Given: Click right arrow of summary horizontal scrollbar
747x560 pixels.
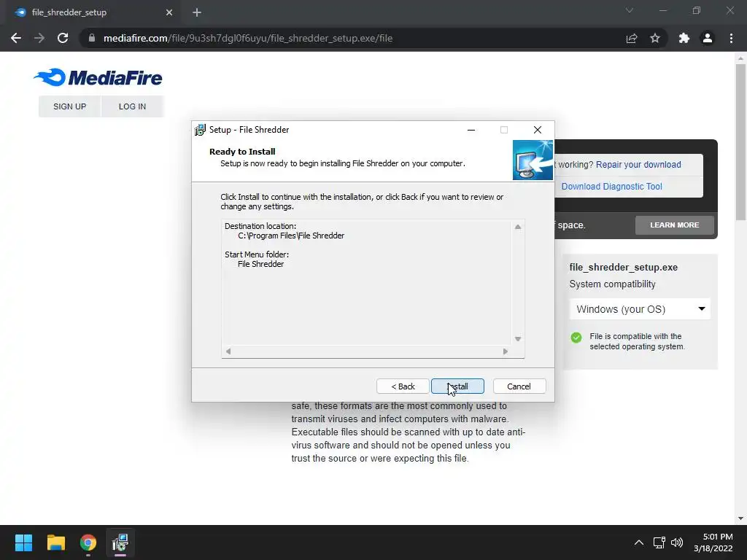Looking at the screenshot, I should coord(506,351).
